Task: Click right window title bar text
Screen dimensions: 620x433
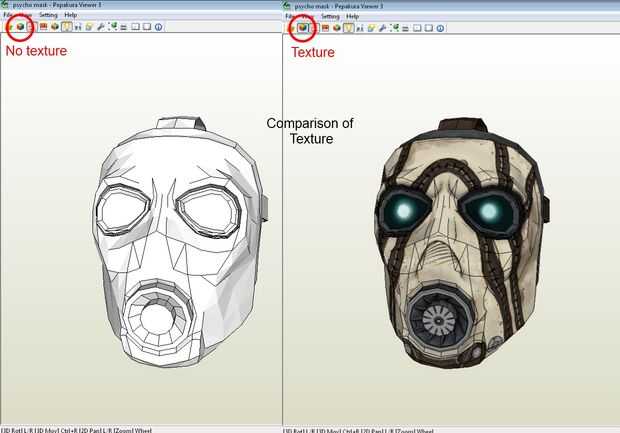Action: coord(338,6)
